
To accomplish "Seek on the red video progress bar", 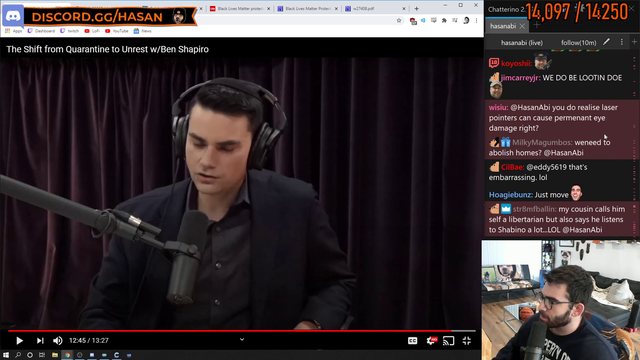I will (x=242, y=331).
